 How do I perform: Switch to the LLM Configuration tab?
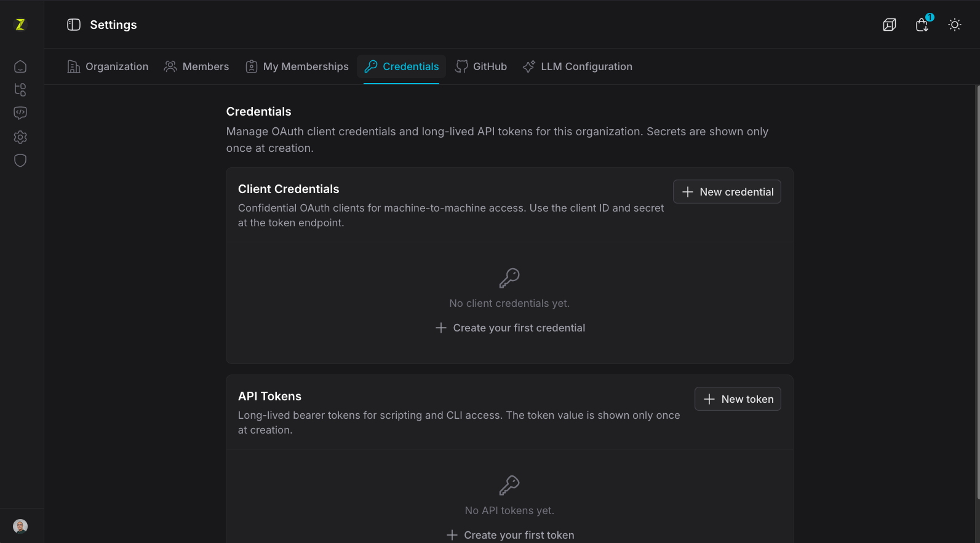(x=578, y=66)
